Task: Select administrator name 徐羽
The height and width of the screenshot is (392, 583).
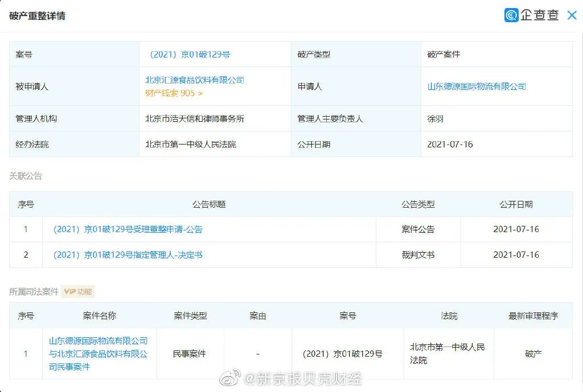Action: [435, 119]
